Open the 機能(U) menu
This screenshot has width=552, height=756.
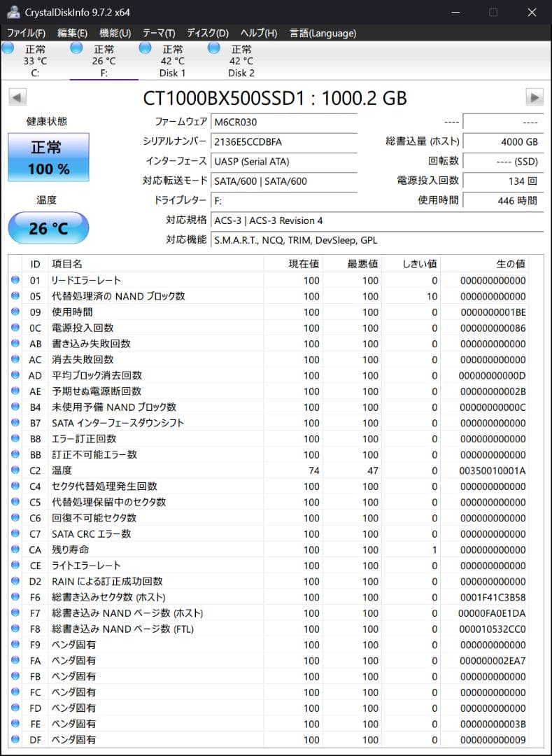(115, 34)
